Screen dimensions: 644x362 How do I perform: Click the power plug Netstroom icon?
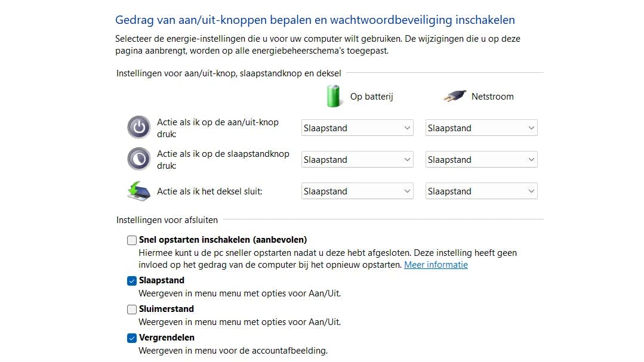pos(454,96)
